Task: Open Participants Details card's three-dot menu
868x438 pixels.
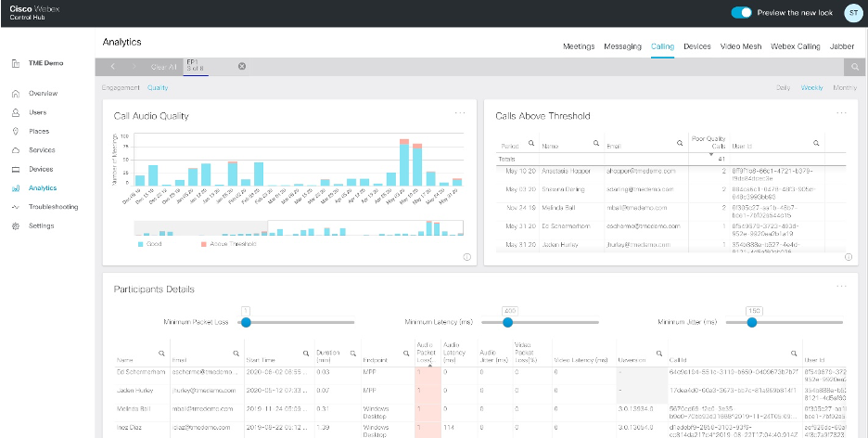Action: (841, 287)
